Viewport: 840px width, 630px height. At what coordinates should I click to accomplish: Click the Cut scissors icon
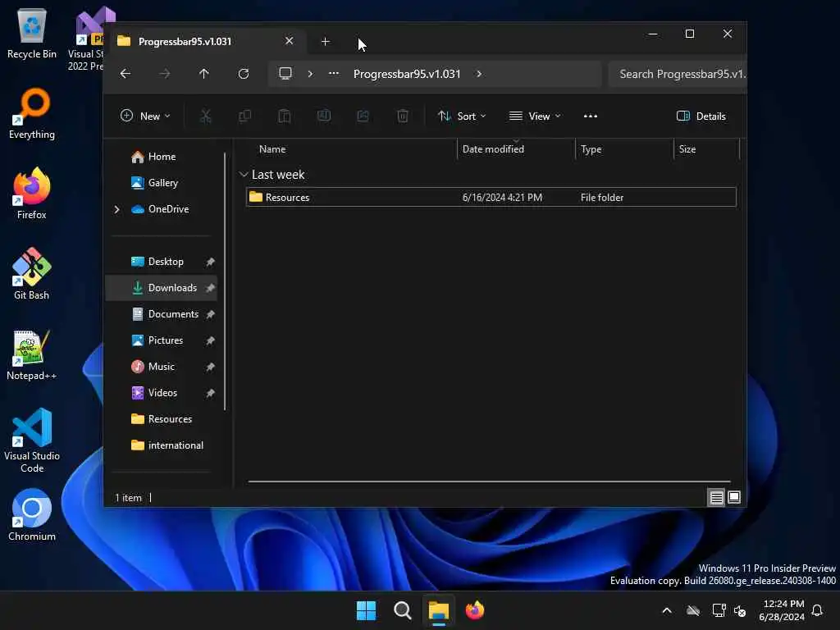click(x=206, y=116)
